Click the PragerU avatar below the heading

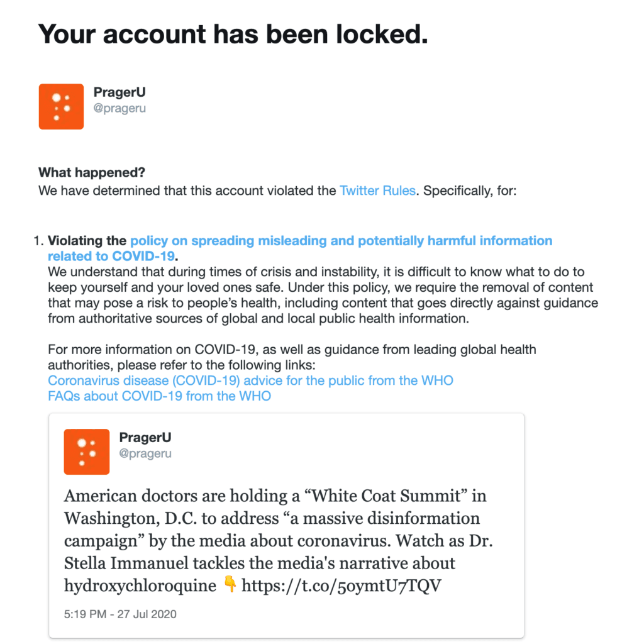(x=61, y=106)
